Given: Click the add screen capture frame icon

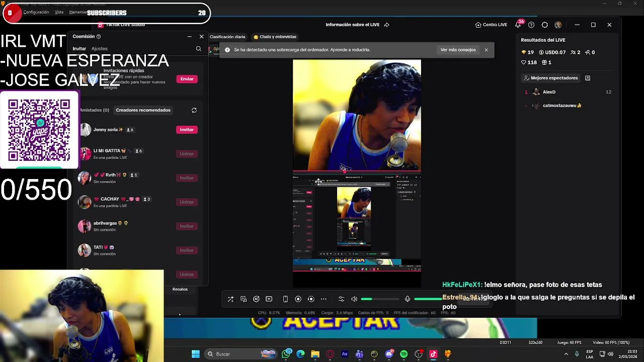Looking at the screenshot, I should click(x=269, y=299).
